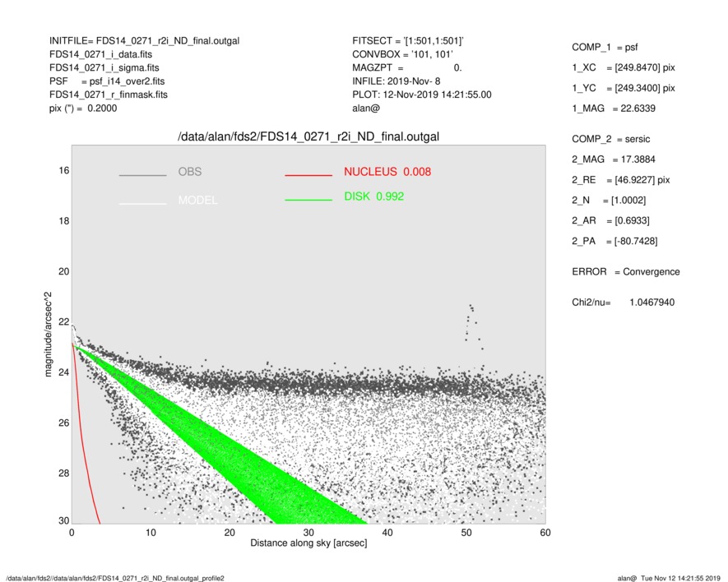
Task: Click the FITSECT parameter text
Action: pyautogui.click(x=409, y=40)
